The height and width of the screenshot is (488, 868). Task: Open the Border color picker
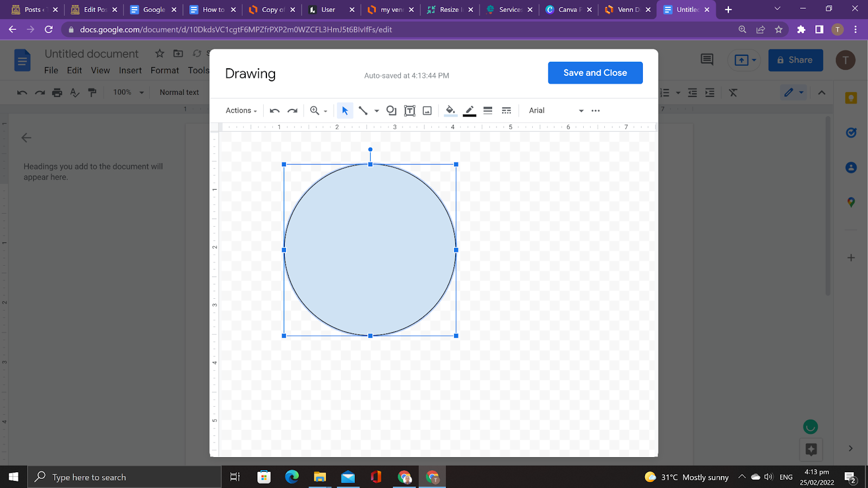(470, 111)
